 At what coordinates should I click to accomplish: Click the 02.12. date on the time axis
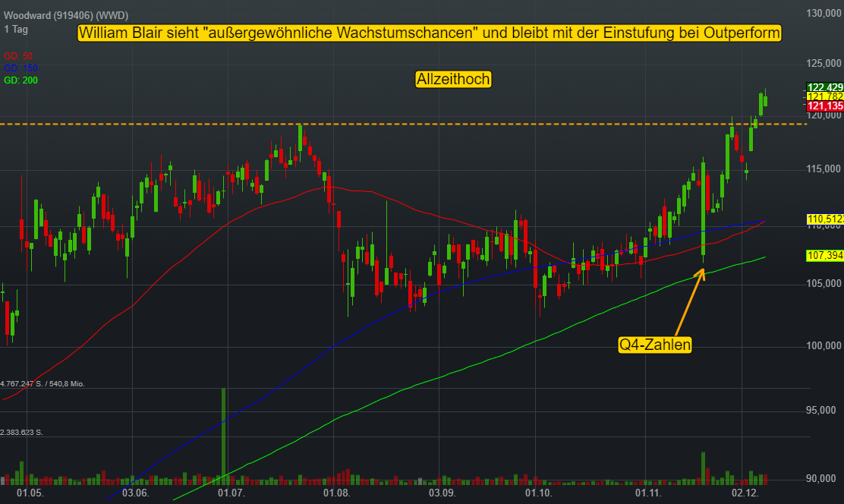click(x=745, y=493)
